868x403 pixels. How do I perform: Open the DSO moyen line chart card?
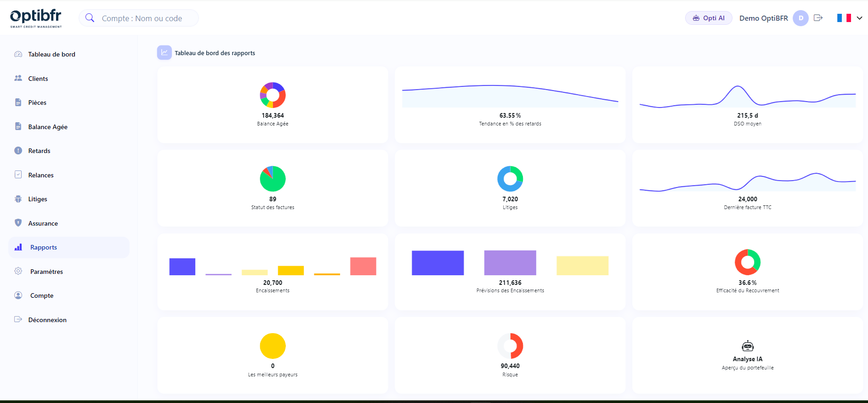[748, 104]
